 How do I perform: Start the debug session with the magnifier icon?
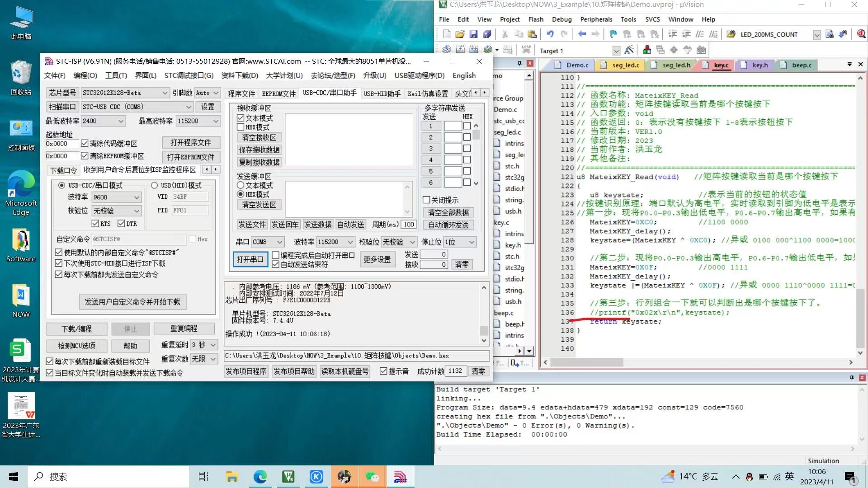click(x=861, y=34)
